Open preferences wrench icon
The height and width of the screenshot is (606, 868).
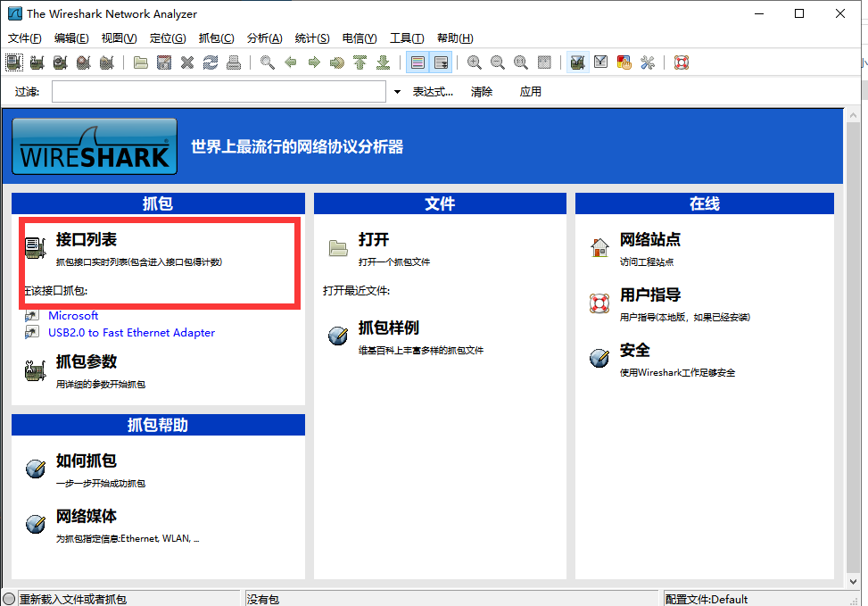coord(647,62)
